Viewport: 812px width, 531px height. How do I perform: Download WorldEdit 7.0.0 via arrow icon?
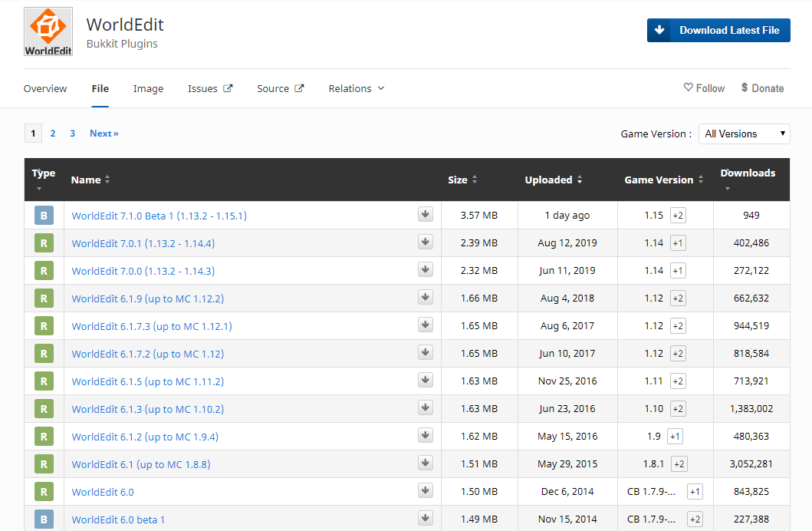[x=426, y=269]
